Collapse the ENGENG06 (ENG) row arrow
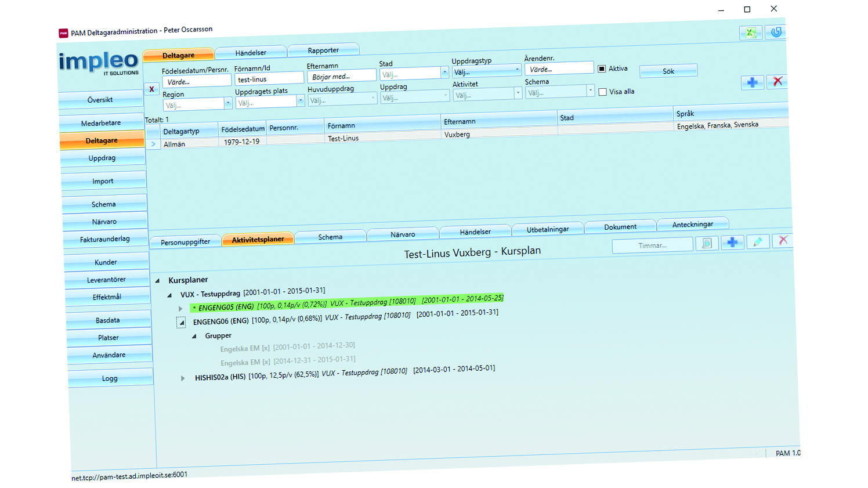 pos(182,323)
